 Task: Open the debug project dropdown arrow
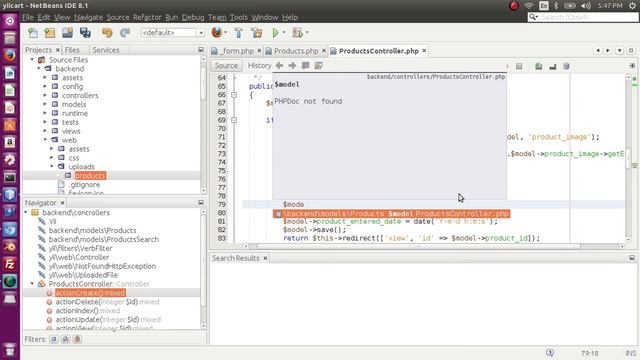(307, 33)
